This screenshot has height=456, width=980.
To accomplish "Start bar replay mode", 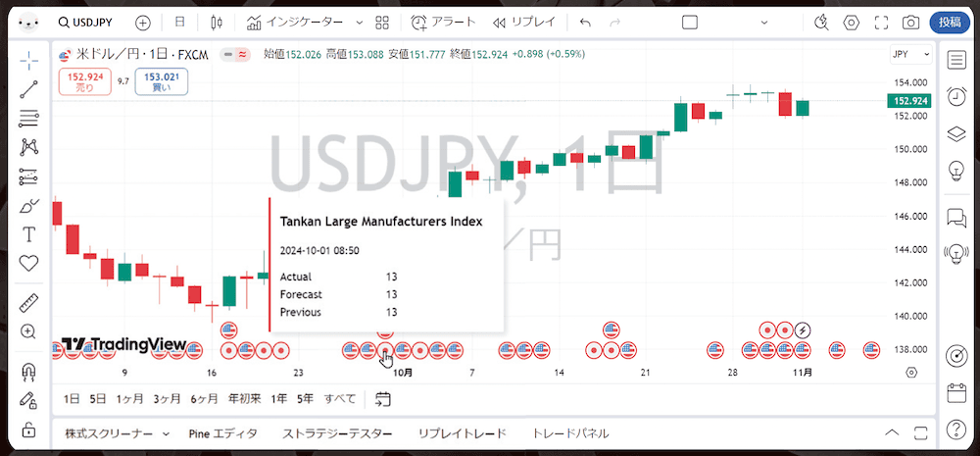I will pos(523,23).
